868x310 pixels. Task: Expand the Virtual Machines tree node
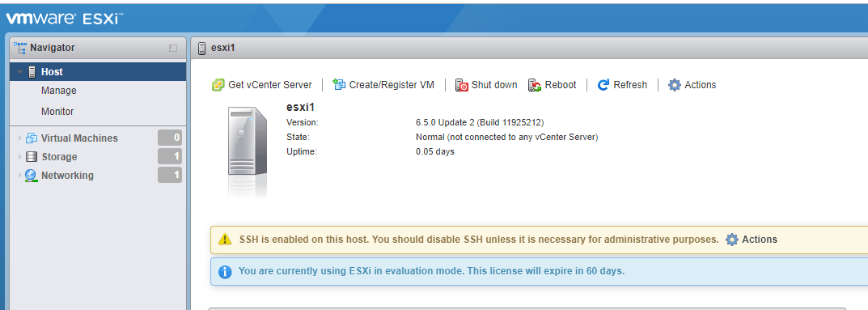pyautogui.click(x=20, y=138)
